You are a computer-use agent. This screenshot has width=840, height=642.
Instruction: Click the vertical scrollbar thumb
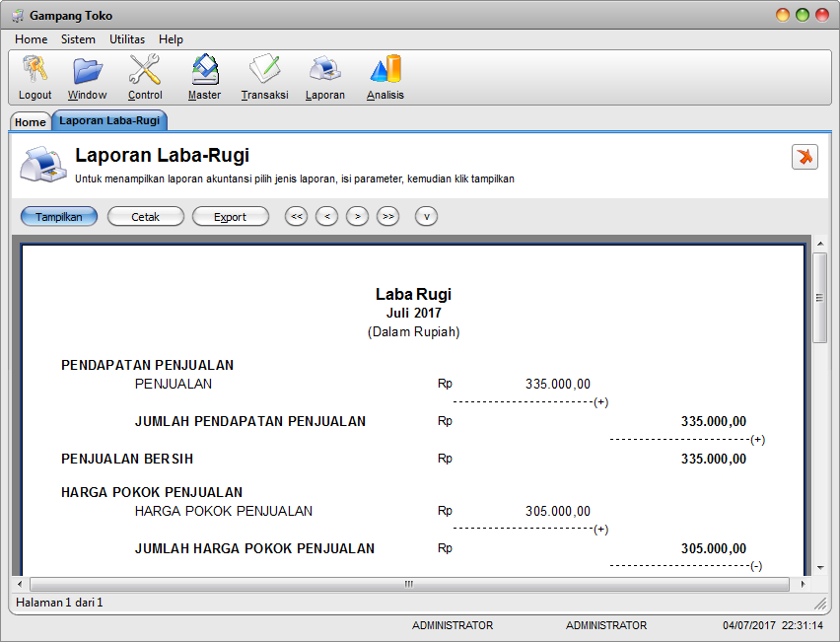(x=819, y=298)
